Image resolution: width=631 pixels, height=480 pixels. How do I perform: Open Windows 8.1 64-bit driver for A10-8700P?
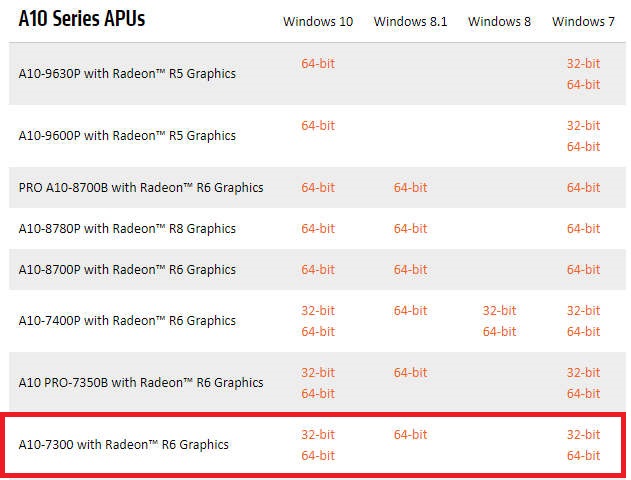tap(410, 270)
